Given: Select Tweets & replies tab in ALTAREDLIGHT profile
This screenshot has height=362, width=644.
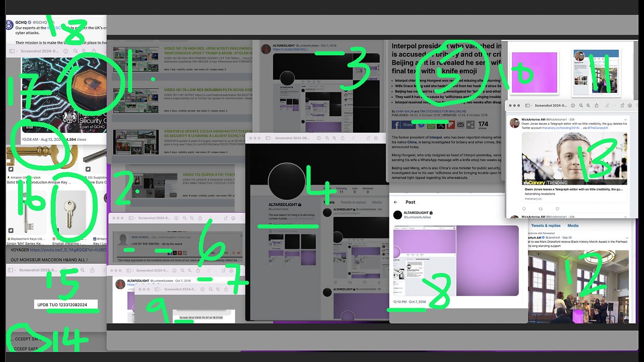Looking at the screenshot, I should [353, 202].
